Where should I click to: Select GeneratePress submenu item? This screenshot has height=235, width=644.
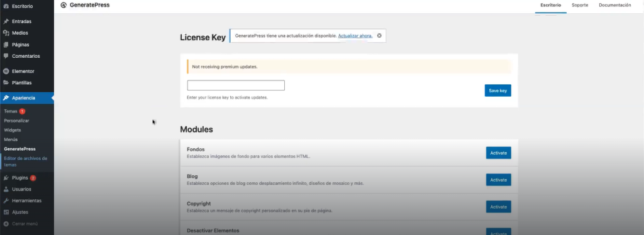(19, 149)
